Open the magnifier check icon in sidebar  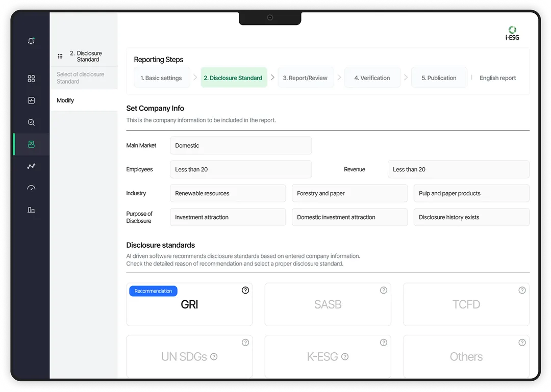click(31, 122)
